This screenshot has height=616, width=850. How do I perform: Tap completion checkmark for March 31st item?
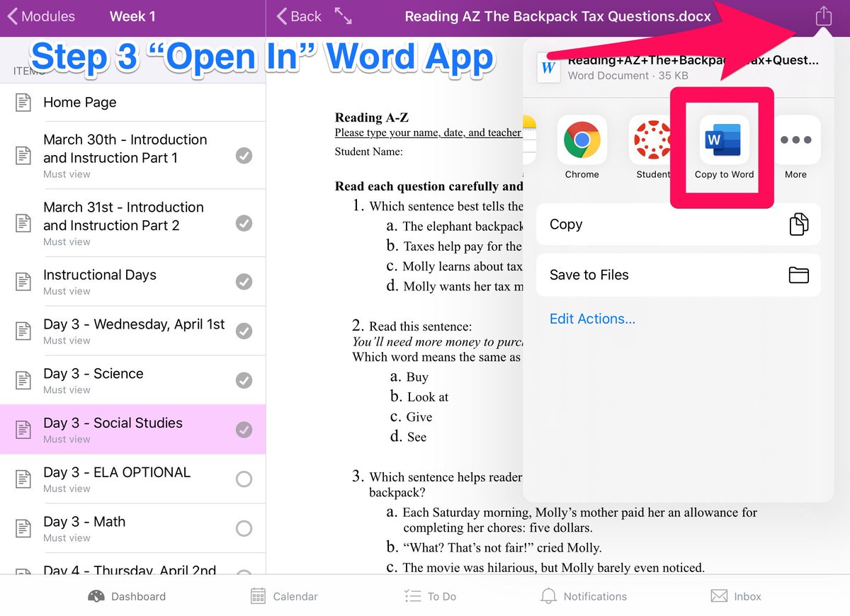[x=244, y=223]
